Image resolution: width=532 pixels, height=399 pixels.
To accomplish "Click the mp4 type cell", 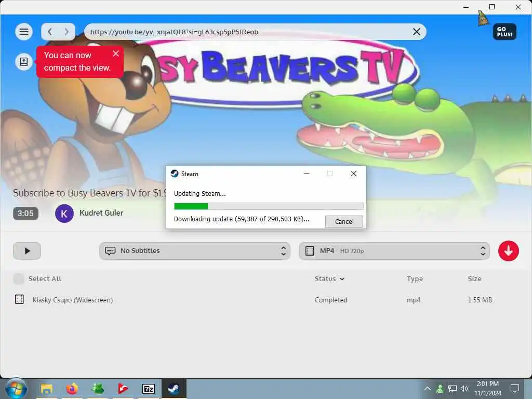I will click(x=414, y=300).
